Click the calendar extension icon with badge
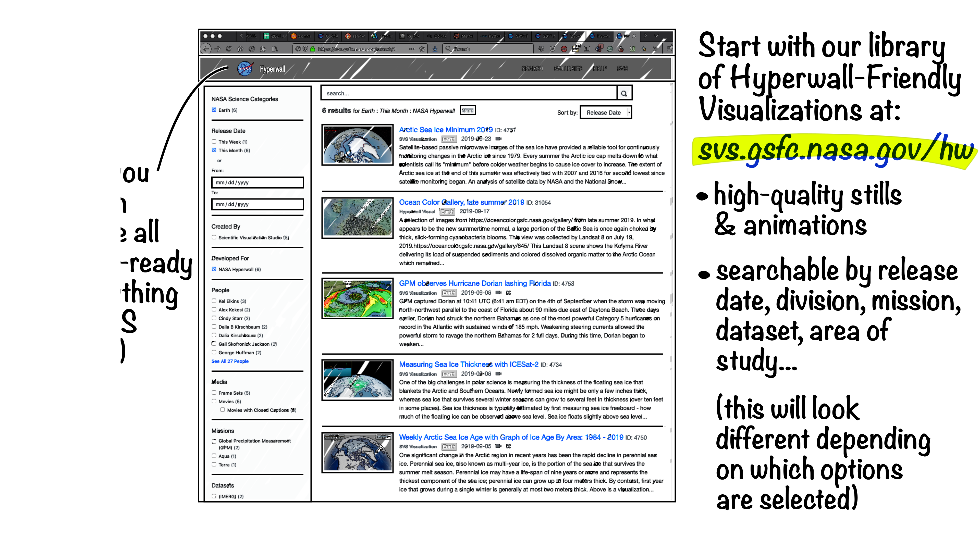 pos(576,48)
